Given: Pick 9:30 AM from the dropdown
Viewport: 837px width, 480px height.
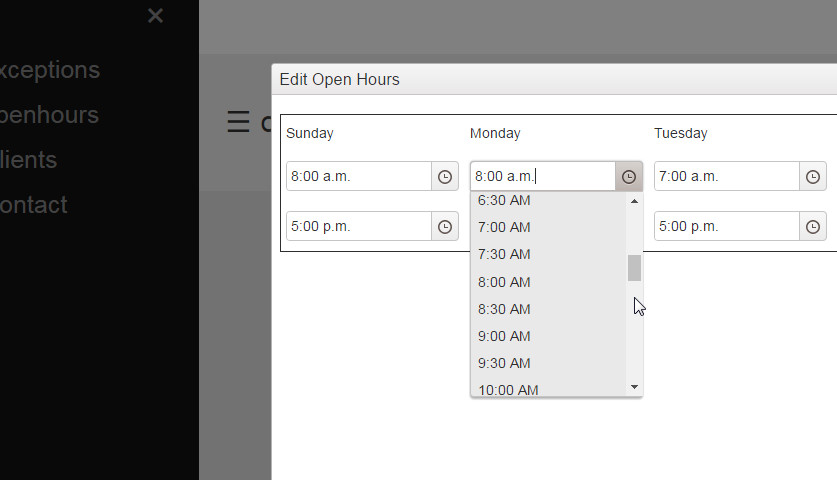Looking at the screenshot, I should coord(504,363).
